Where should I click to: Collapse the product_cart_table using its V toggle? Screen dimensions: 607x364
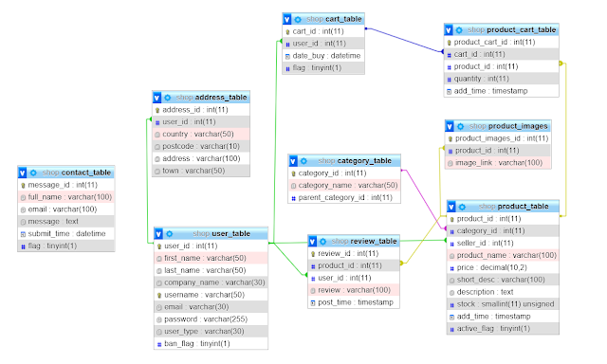click(x=449, y=29)
